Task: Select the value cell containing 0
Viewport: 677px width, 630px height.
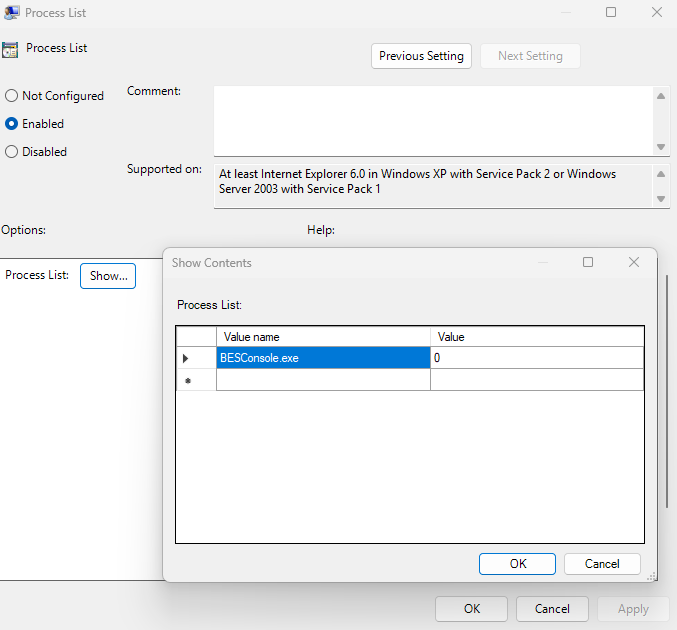Action: (537, 358)
